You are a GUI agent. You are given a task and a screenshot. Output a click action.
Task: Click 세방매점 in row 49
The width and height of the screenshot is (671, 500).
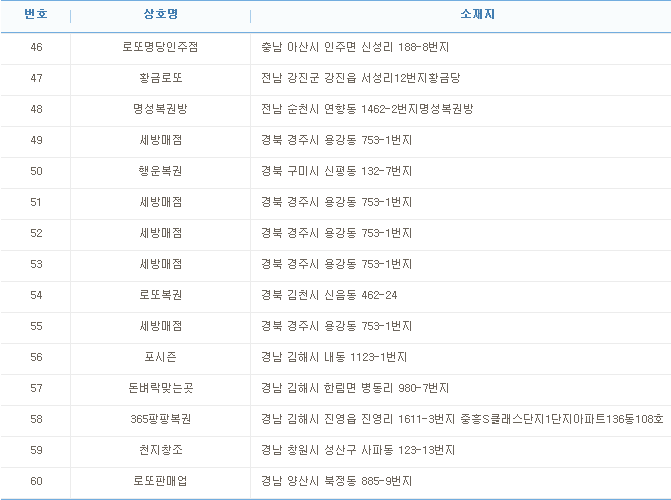click(160, 140)
